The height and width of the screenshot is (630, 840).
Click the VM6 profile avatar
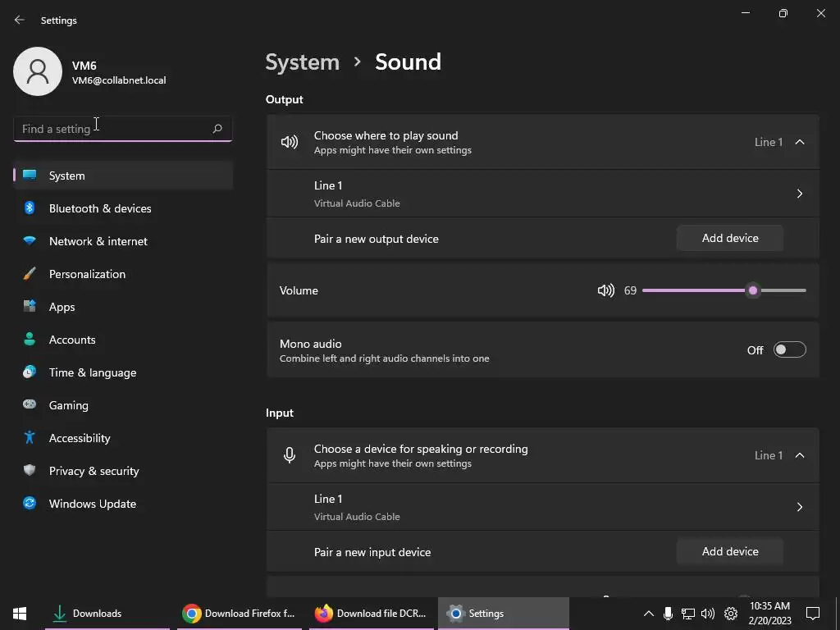coord(38,71)
